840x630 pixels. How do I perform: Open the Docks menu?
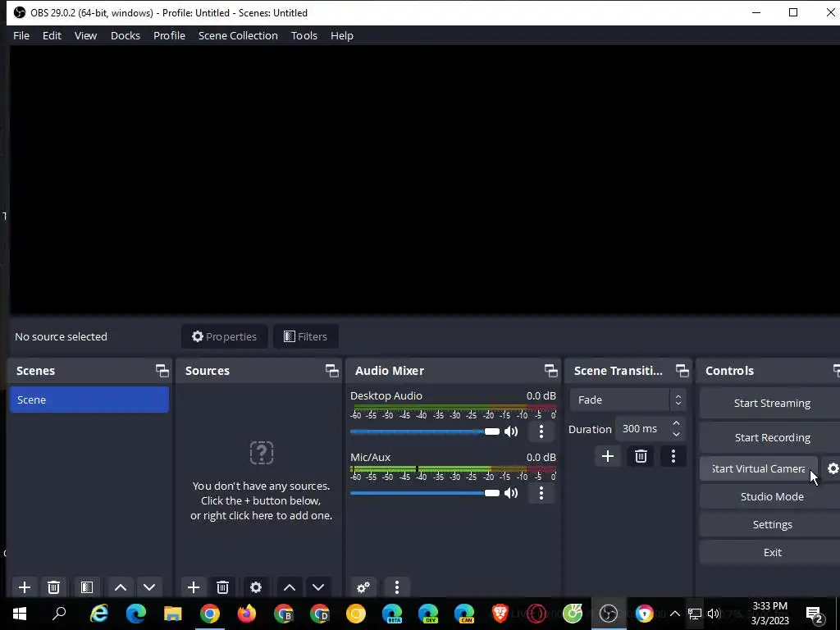coord(126,36)
